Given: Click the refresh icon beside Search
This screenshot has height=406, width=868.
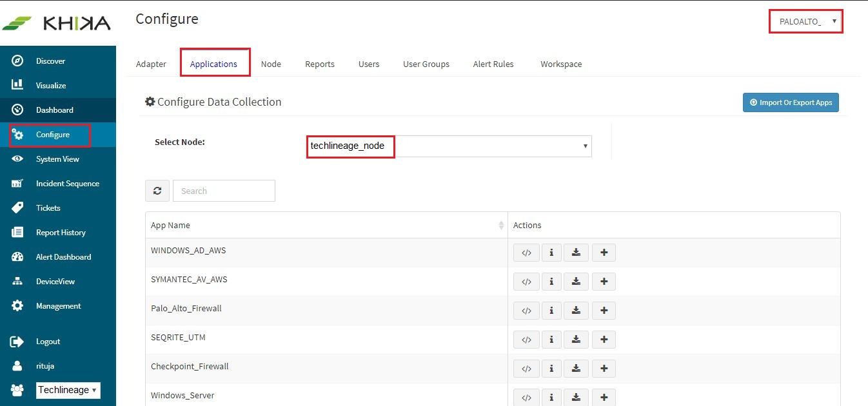Looking at the screenshot, I should 157,191.
